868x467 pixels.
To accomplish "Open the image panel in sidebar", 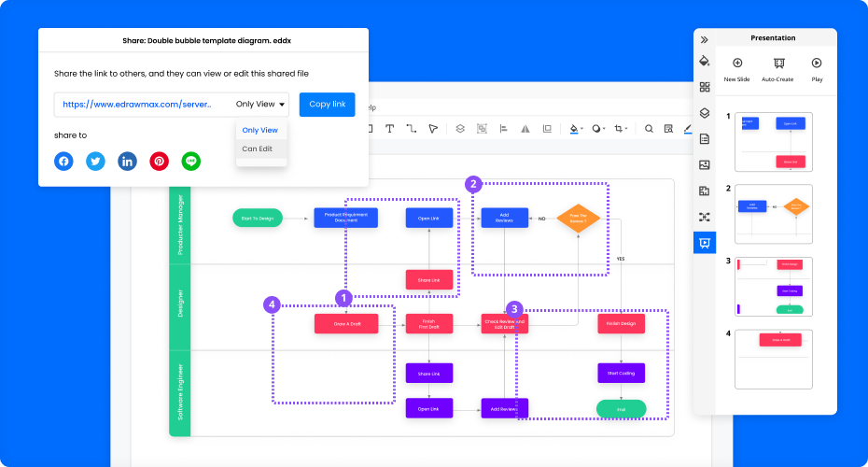I will [705, 165].
